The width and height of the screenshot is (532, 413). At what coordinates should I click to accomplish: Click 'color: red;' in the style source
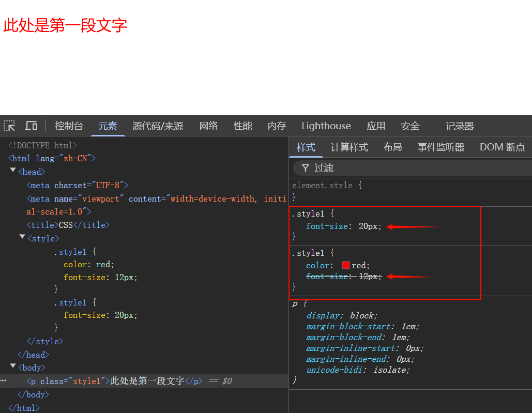pyautogui.click(x=89, y=265)
